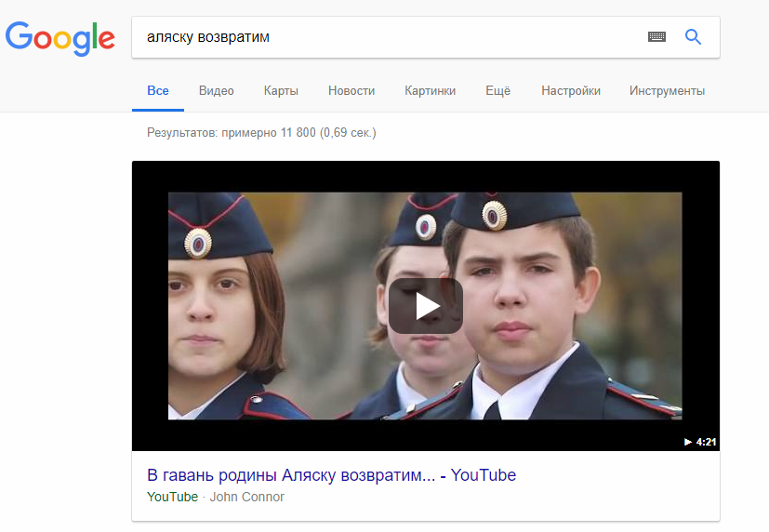Select the Все tab
The width and height of the screenshot is (769, 532).
pos(158,91)
